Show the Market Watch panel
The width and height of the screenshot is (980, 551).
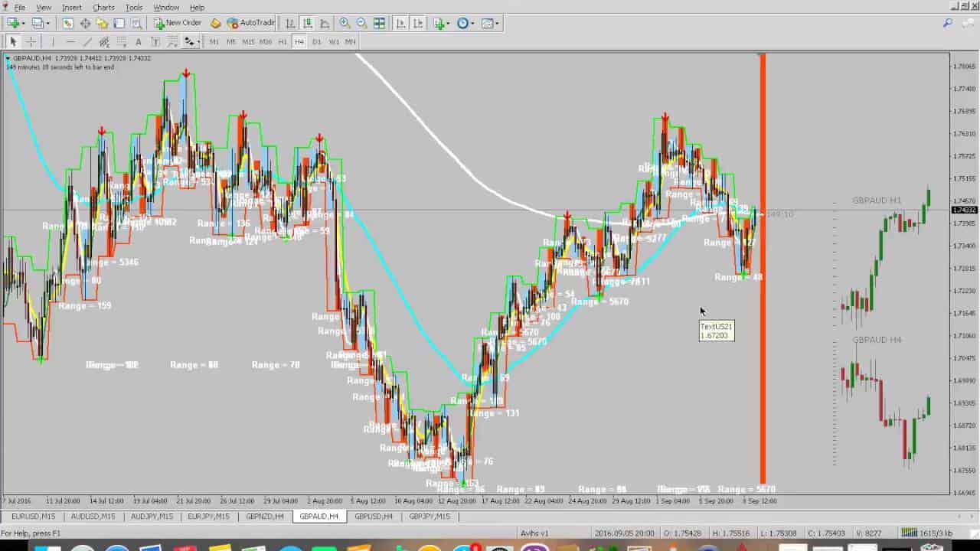pyautogui.click(x=68, y=23)
